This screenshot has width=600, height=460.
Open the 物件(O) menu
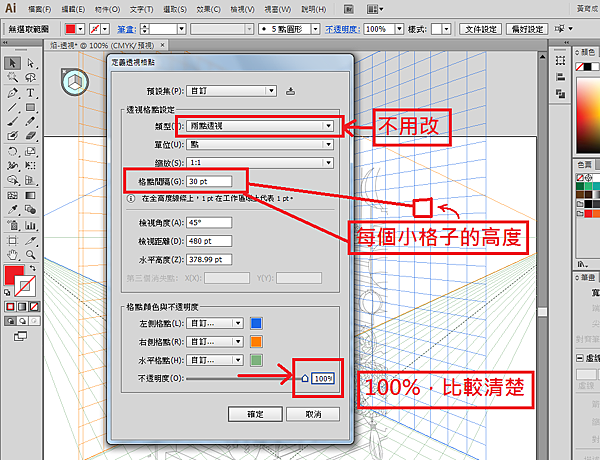pos(107,9)
